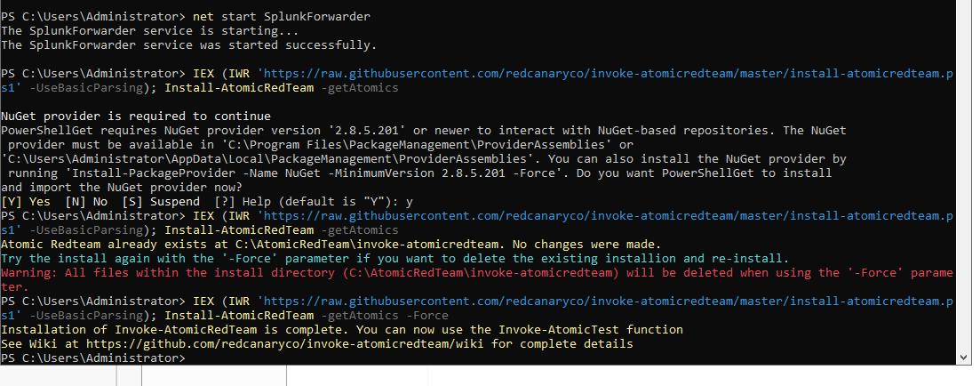Click the scrollbar down arrow
The image size is (980, 386).
click(966, 358)
